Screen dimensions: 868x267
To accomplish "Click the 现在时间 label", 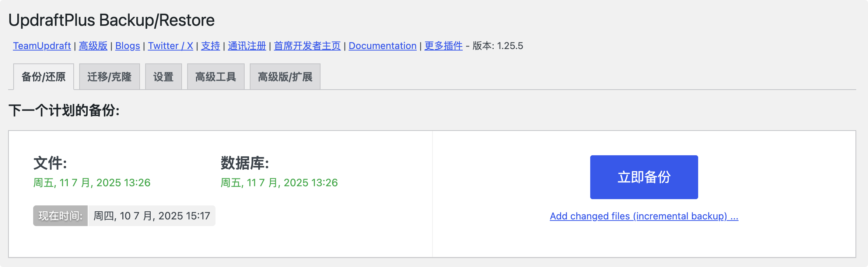I will 60,216.
